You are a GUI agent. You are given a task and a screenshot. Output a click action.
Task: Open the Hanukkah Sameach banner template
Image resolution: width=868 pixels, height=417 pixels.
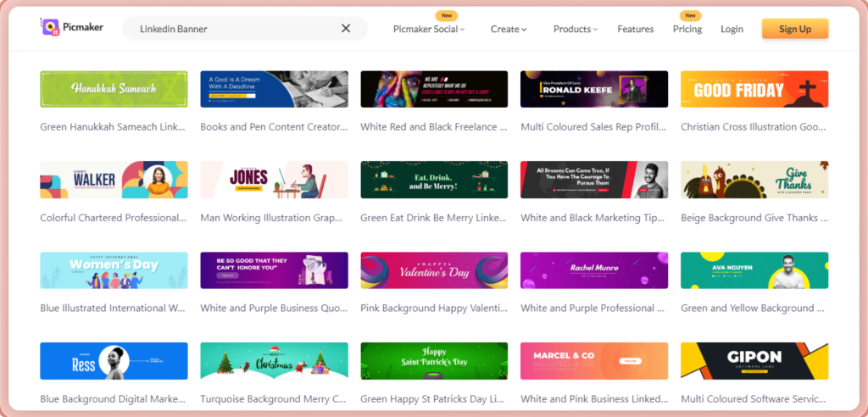pyautogui.click(x=114, y=89)
